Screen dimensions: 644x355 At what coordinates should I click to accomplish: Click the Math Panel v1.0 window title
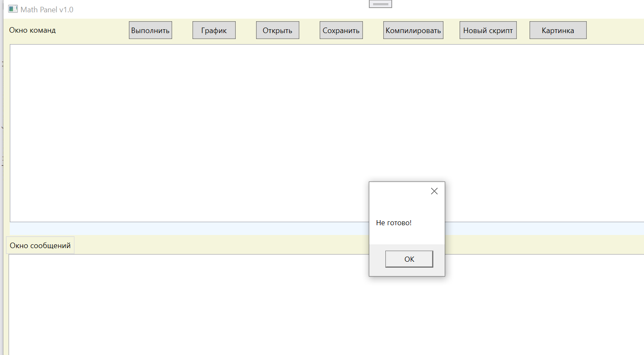click(x=47, y=10)
